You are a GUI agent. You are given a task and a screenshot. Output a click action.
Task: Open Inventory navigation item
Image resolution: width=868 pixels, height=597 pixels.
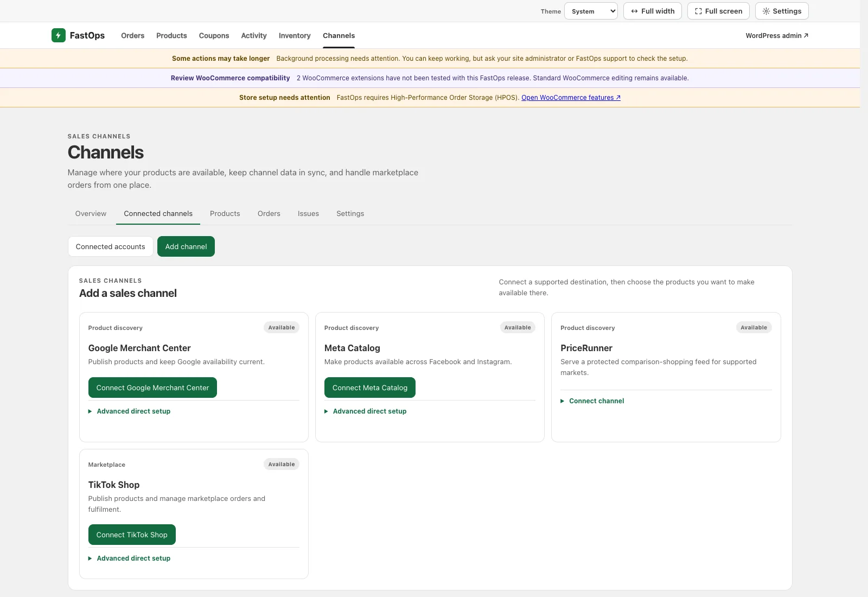click(x=295, y=36)
